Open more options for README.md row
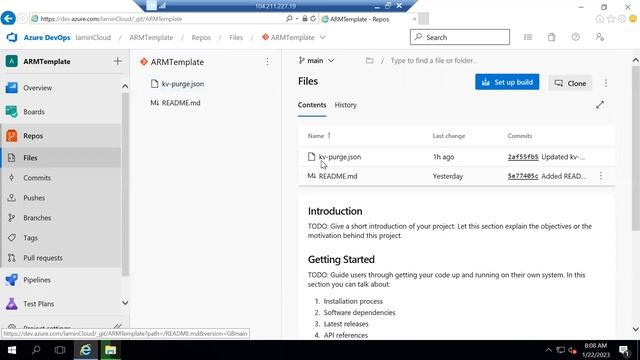 pos(601,176)
